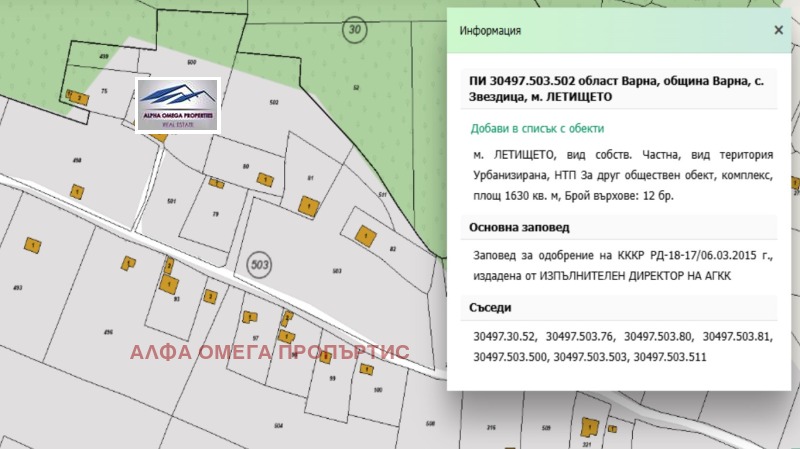Click the Информация panel header label

(490, 31)
